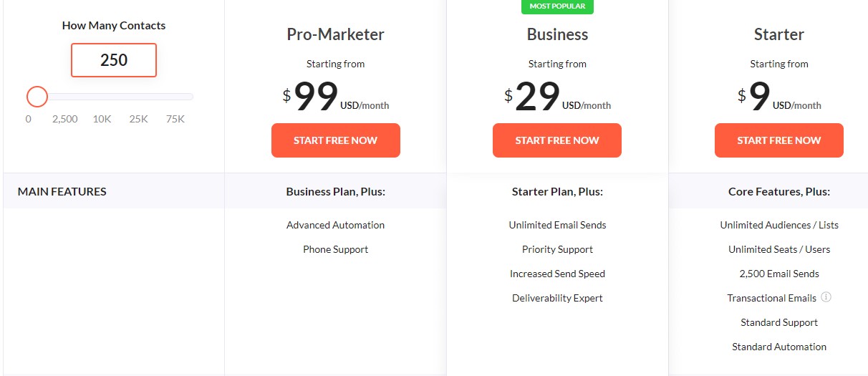Image resolution: width=868 pixels, height=376 pixels.
Task: Click the contacts number input showing 250
Action: click(x=114, y=60)
